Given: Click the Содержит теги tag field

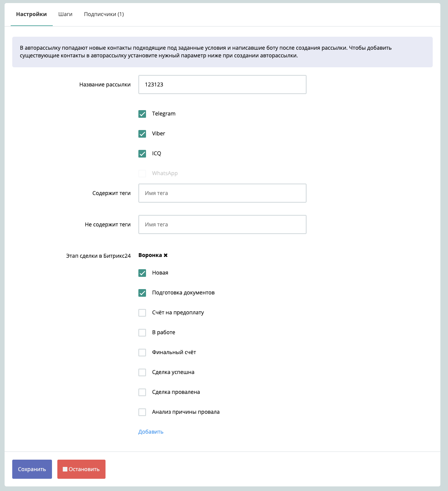Looking at the screenshot, I should pyautogui.click(x=222, y=193).
